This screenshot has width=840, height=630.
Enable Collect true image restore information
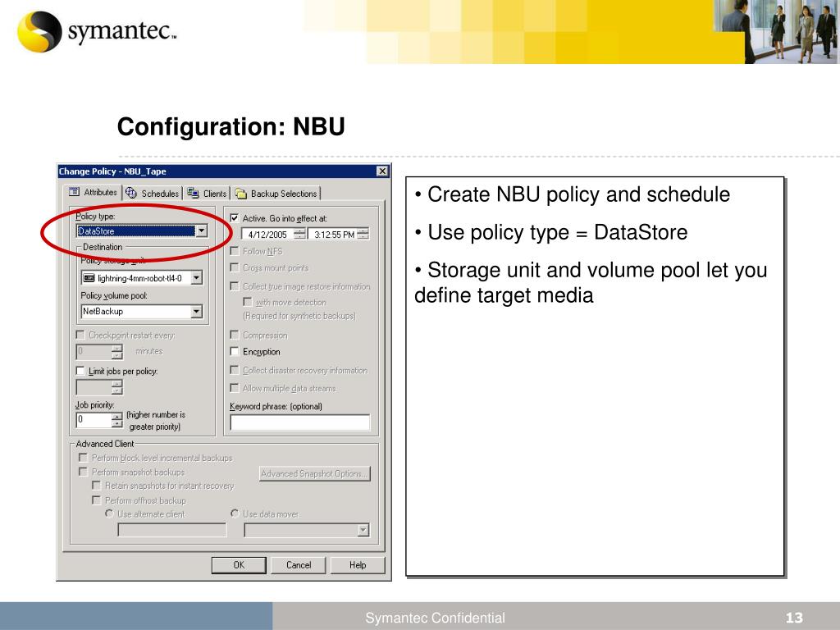234,286
